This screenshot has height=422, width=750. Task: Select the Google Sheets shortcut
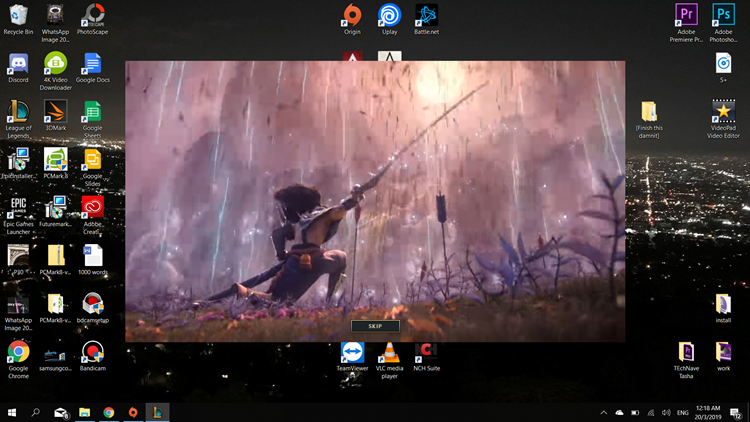[92, 119]
